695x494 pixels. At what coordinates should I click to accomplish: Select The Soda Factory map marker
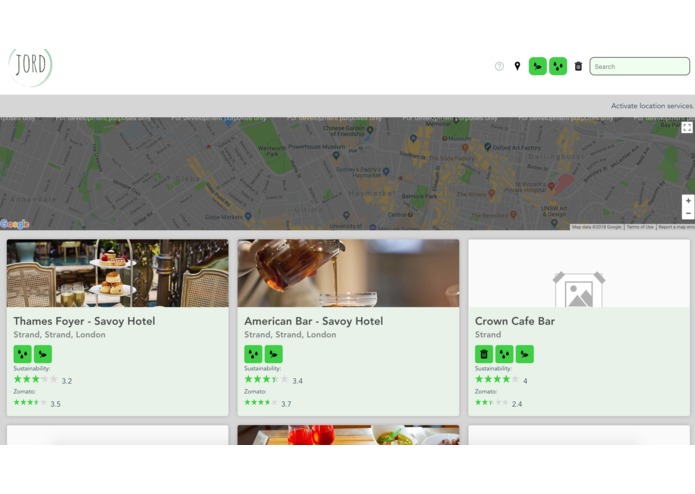coord(465,148)
